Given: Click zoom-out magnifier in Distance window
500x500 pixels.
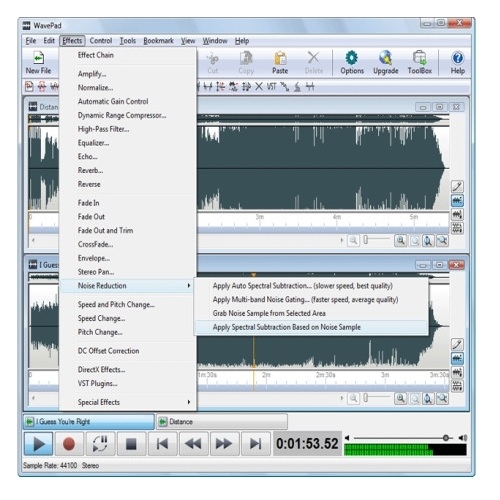Looking at the screenshot, I should pos(353,240).
